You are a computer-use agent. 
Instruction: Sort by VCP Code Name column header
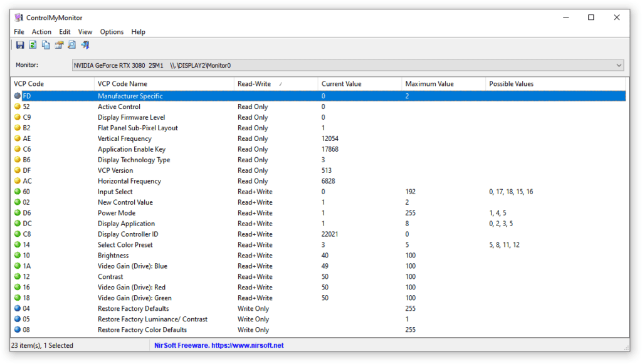pos(164,84)
